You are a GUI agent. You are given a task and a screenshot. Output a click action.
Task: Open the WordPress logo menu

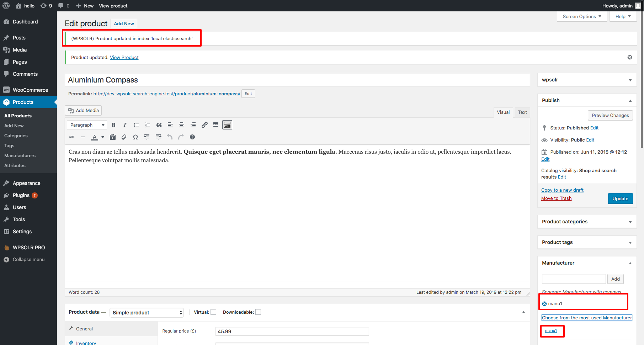(x=6, y=6)
